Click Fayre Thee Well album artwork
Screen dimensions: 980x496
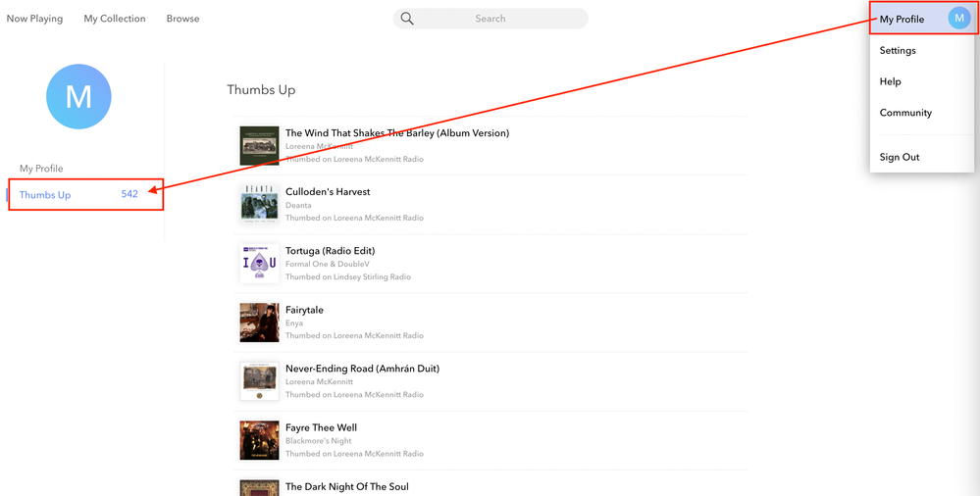[259, 440]
